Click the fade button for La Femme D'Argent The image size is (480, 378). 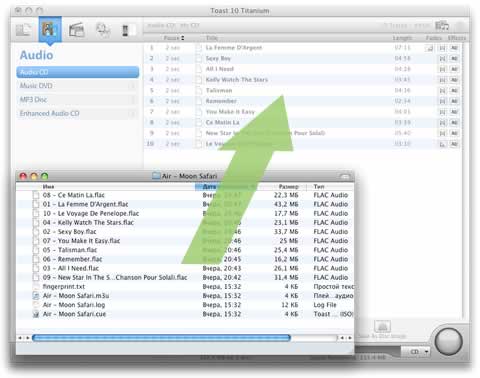click(442, 48)
